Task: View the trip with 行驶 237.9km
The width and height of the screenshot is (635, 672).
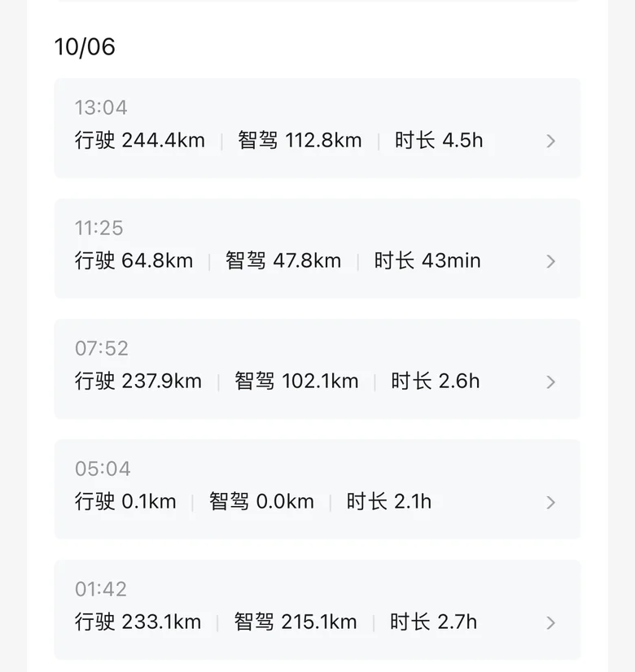Action: click(x=138, y=382)
